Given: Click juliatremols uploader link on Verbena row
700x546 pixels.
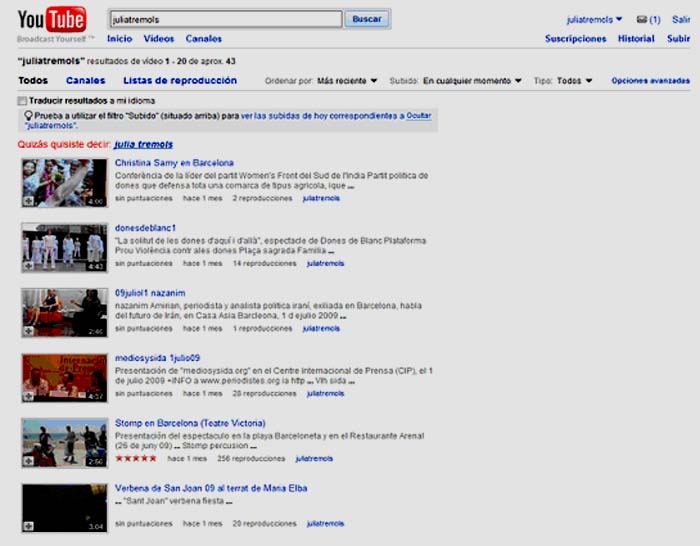Looking at the screenshot, I should (325, 524).
